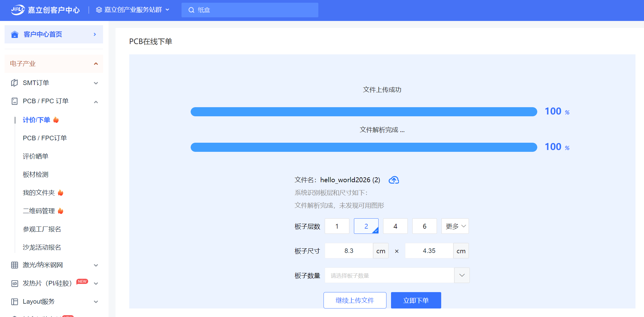
Task: Go to 客户中心首页
Action: pos(54,34)
